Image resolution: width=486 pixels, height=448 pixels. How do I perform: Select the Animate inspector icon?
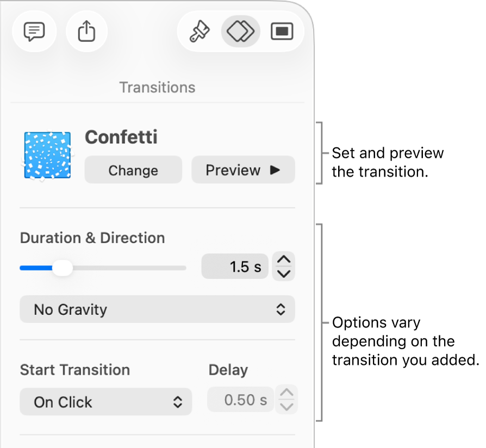tap(240, 31)
